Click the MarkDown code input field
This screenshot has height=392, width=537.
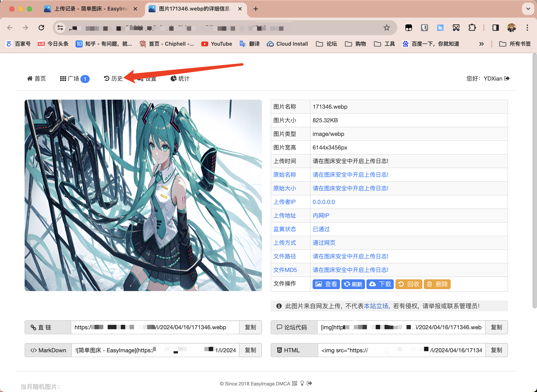coord(155,350)
